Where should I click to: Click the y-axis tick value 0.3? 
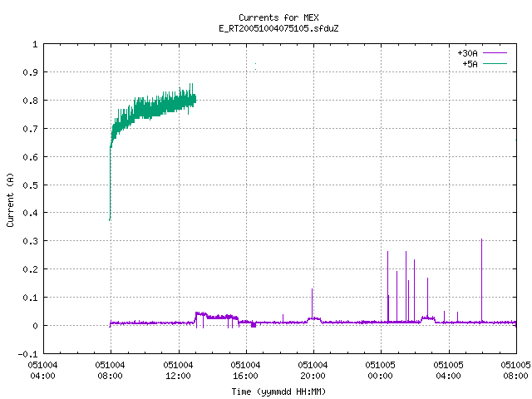30,241
